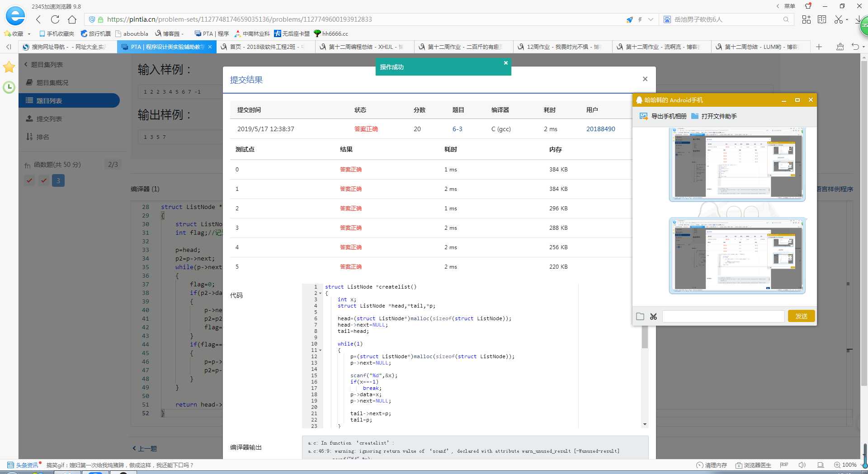868x474 pixels.
Task: Select the first solved problem checkmark box
Action: coord(29,180)
